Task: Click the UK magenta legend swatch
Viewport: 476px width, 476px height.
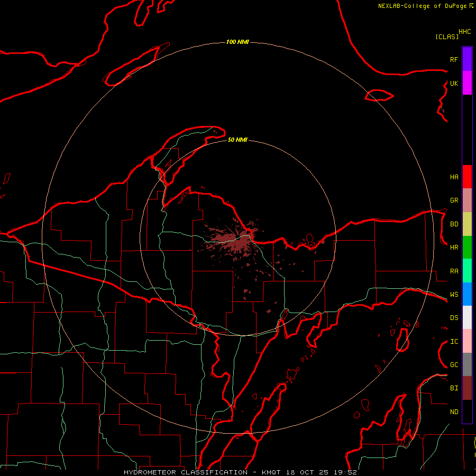Action: [467, 83]
